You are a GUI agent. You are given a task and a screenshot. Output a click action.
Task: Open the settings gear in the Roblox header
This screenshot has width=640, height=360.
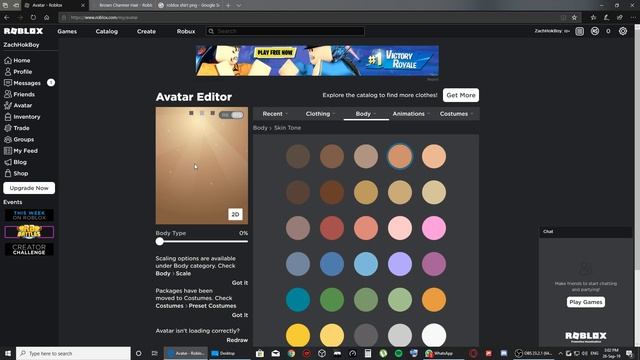(623, 31)
